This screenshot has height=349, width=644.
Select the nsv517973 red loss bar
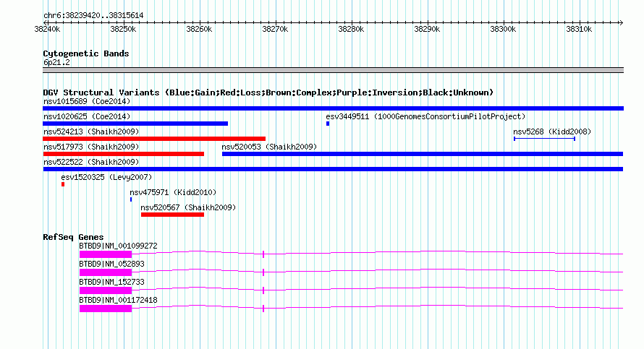click(x=123, y=154)
